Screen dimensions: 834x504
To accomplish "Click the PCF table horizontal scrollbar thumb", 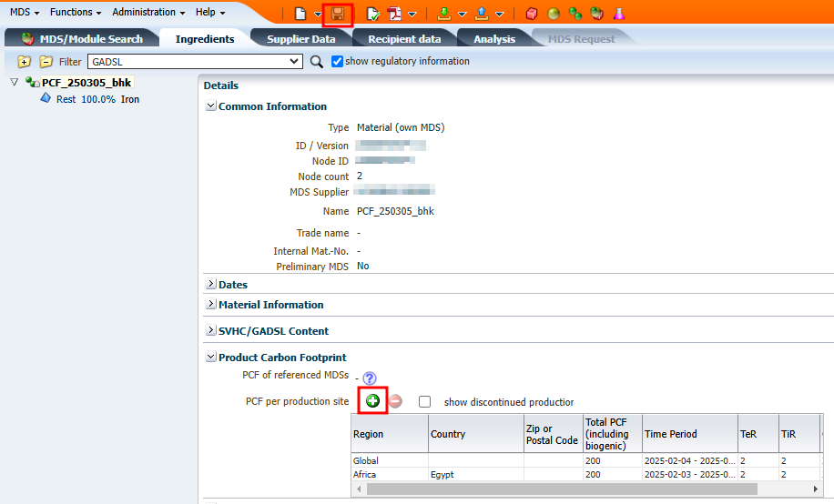I will (562, 489).
